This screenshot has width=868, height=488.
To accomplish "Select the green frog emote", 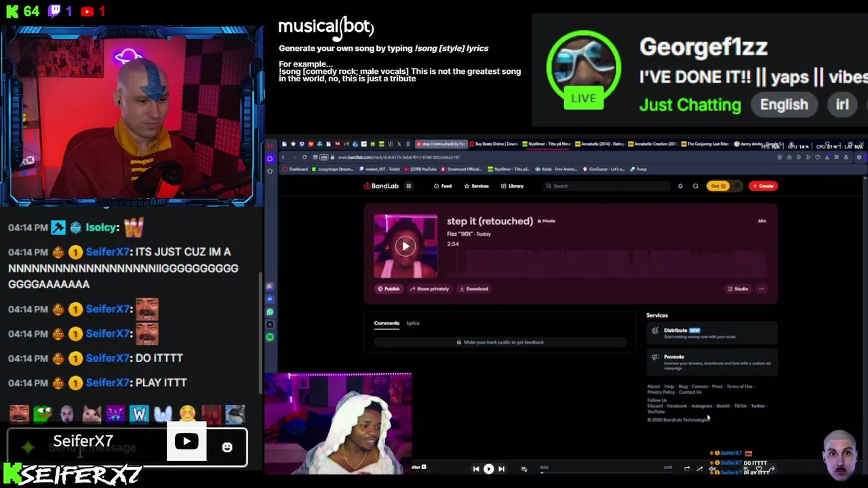I will pyautogui.click(x=43, y=413).
